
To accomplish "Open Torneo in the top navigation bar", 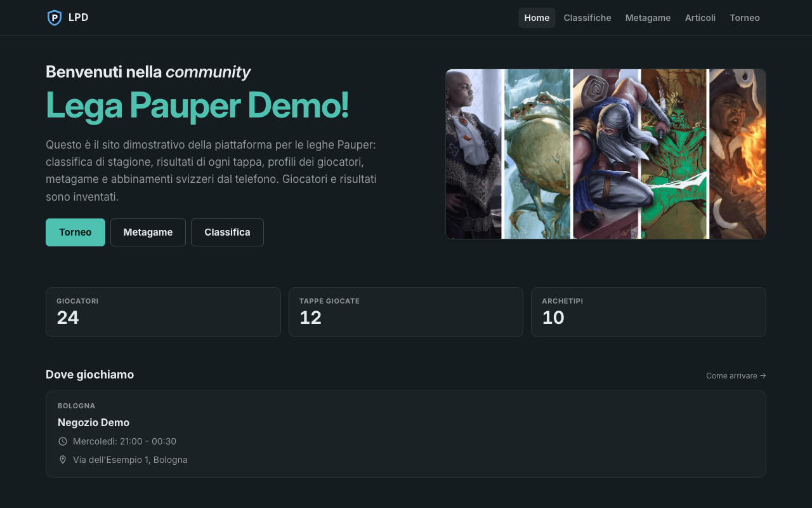I will tap(745, 18).
